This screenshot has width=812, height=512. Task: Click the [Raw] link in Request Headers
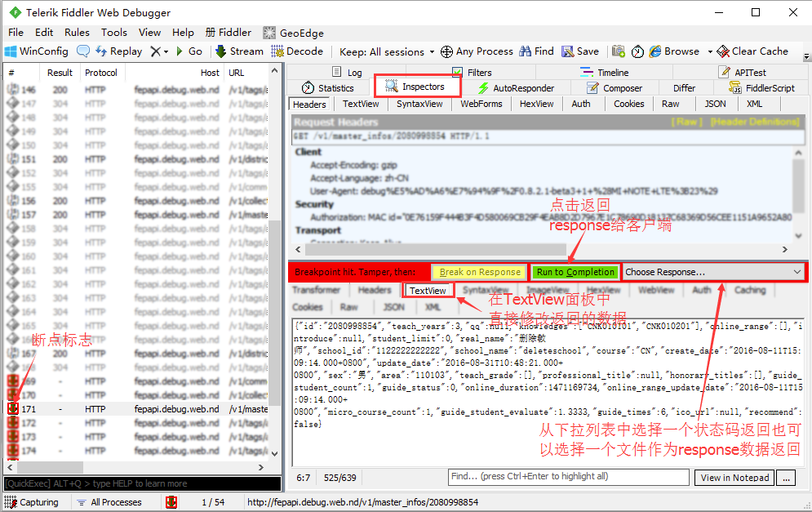point(686,122)
